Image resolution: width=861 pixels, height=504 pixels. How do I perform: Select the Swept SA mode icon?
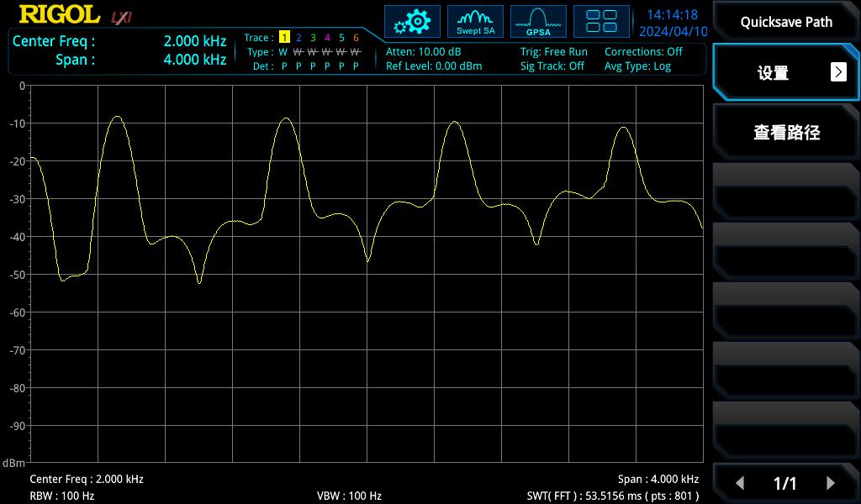[475, 22]
